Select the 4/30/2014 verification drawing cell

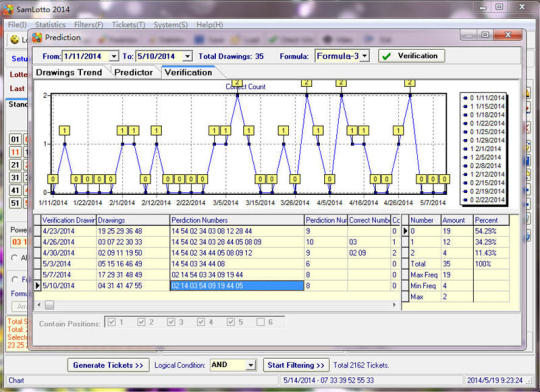(69, 253)
